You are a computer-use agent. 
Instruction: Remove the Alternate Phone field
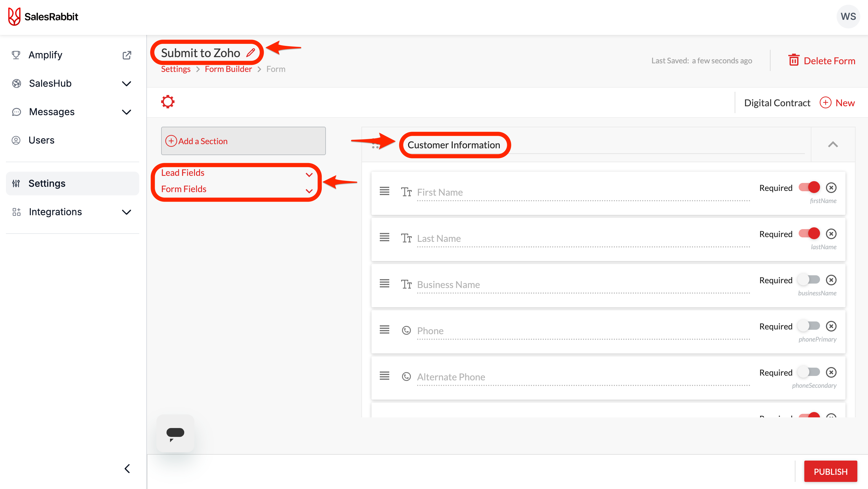coord(831,372)
